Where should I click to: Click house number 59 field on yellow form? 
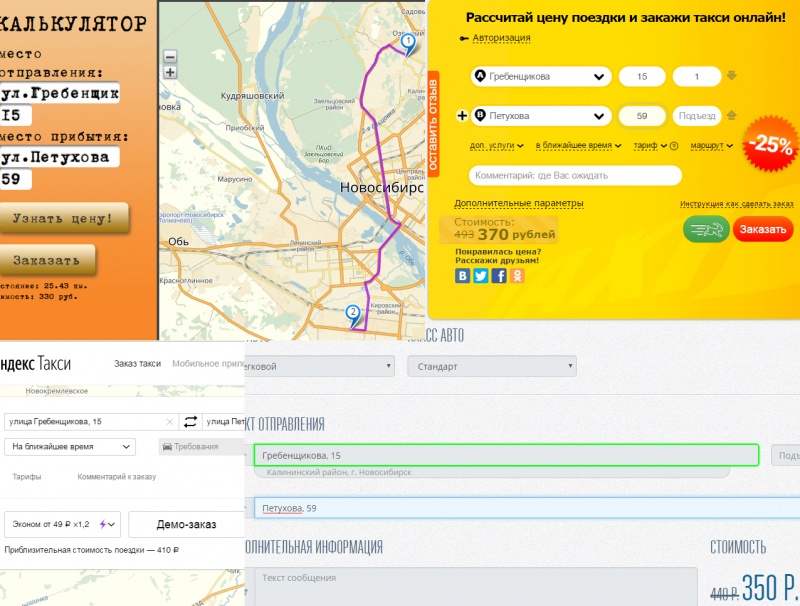[x=642, y=116]
